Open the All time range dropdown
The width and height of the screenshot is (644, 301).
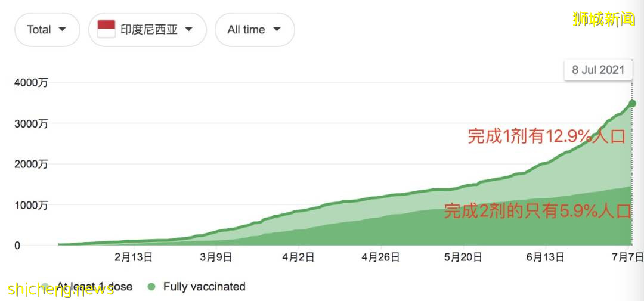254,30
